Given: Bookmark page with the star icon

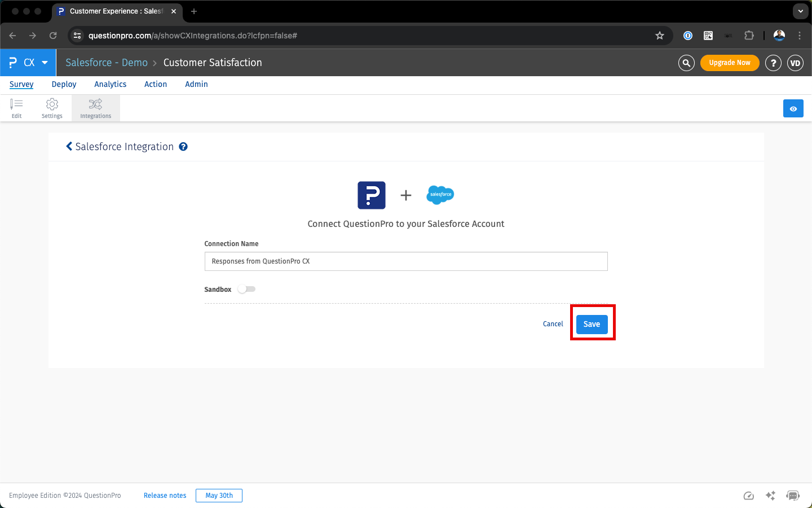Looking at the screenshot, I should (x=660, y=36).
